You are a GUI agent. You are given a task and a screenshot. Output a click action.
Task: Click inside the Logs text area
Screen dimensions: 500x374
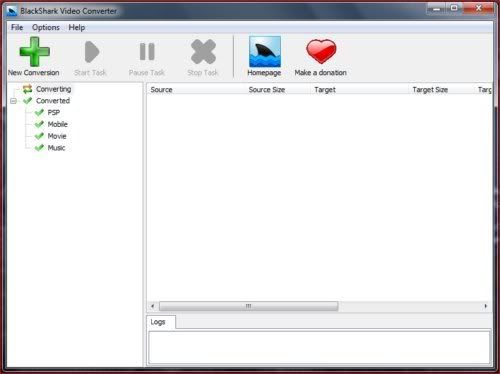[x=319, y=347]
